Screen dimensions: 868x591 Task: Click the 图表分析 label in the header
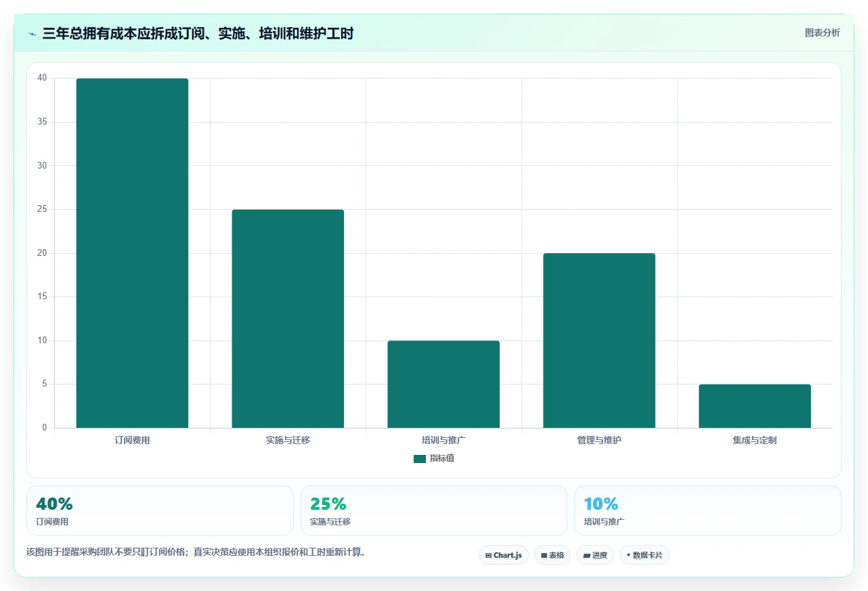click(x=822, y=32)
